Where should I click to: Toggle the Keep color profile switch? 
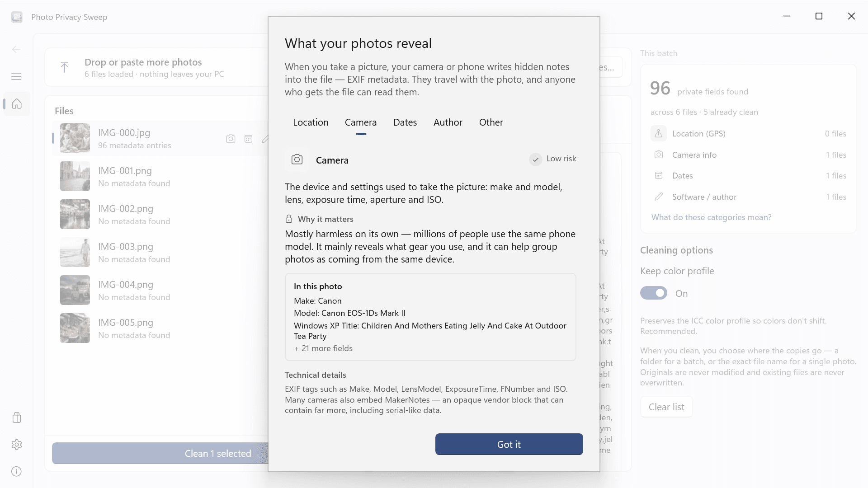click(x=654, y=293)
